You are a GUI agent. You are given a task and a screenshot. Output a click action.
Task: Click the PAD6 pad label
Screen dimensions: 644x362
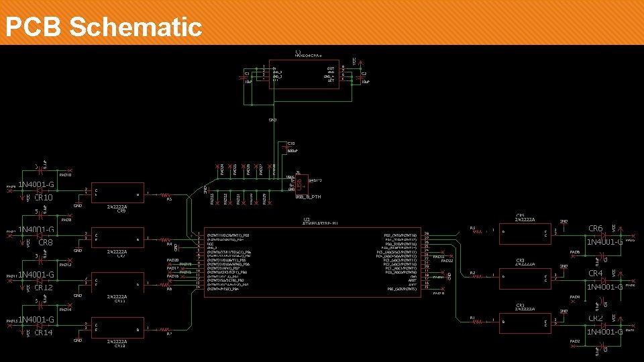[x=575, y=252]
